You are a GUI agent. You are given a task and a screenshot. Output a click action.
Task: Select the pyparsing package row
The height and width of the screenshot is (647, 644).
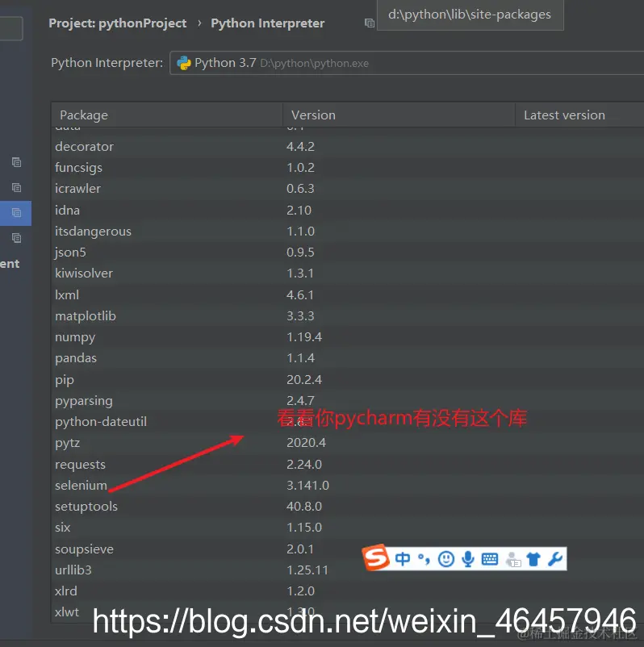pyautogui.click(x=348, y=400)
